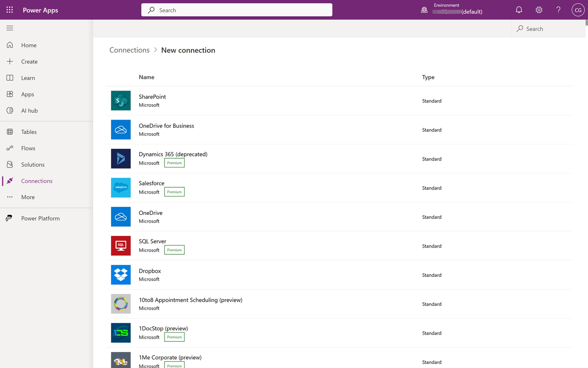Click the Power Platform icon

[x=10, y=218]
